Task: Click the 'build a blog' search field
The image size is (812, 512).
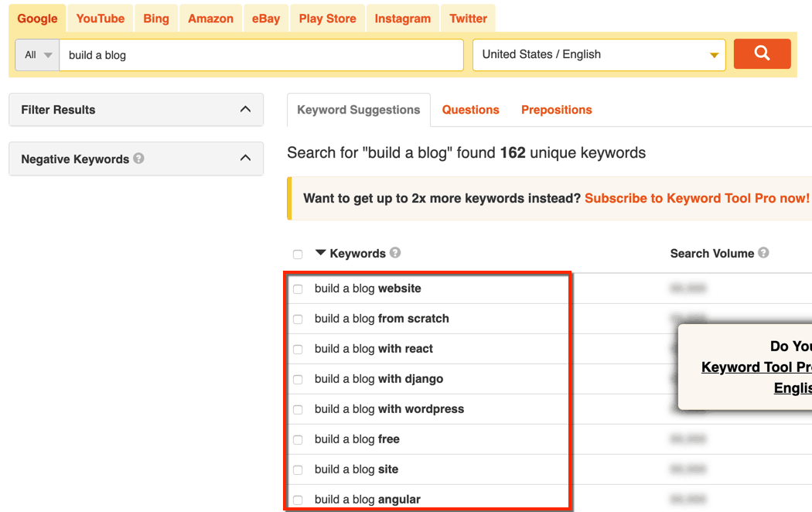Action: click(261, 55)
